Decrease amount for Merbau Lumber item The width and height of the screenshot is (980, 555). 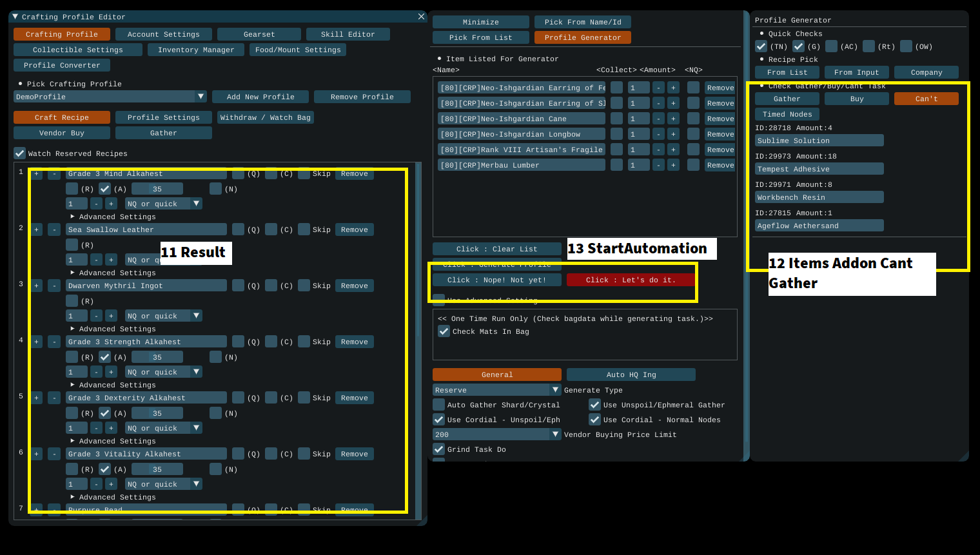pyautogui.click(x=658, y=165)
